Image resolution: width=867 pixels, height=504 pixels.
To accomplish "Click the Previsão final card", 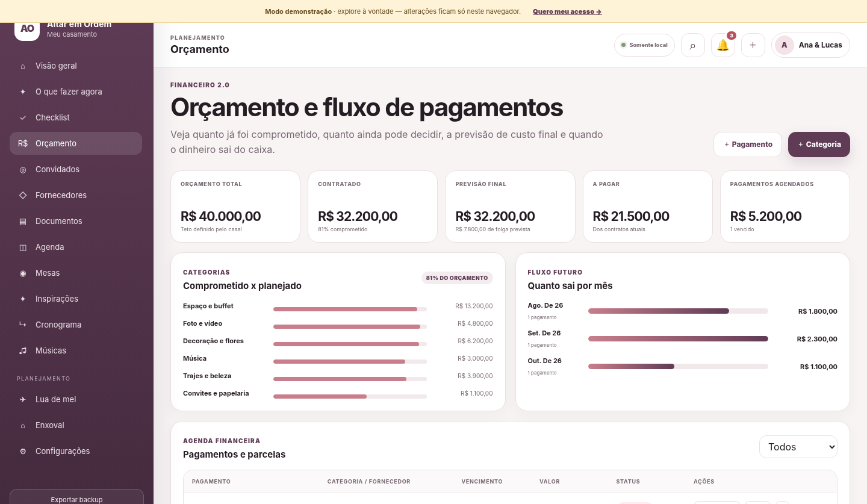I will [x=510, y=207].
